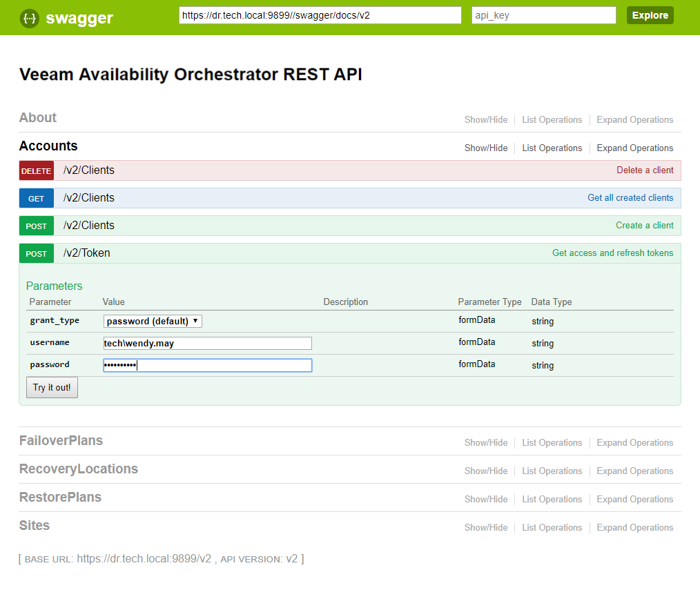Show/Hide the FailoverPlans section
700x590 pixels.
(x=486, y=443)
